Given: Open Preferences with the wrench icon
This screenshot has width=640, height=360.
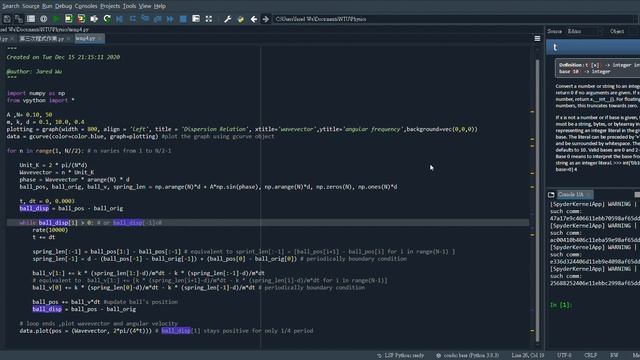Looking at the screenshot, I should (228, 19).
